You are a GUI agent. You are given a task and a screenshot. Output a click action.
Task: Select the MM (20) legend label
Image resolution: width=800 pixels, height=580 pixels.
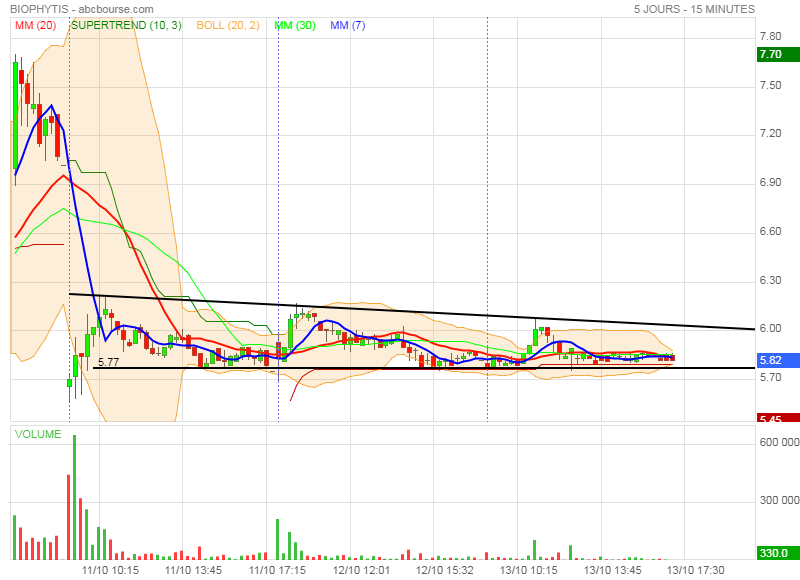35,26
